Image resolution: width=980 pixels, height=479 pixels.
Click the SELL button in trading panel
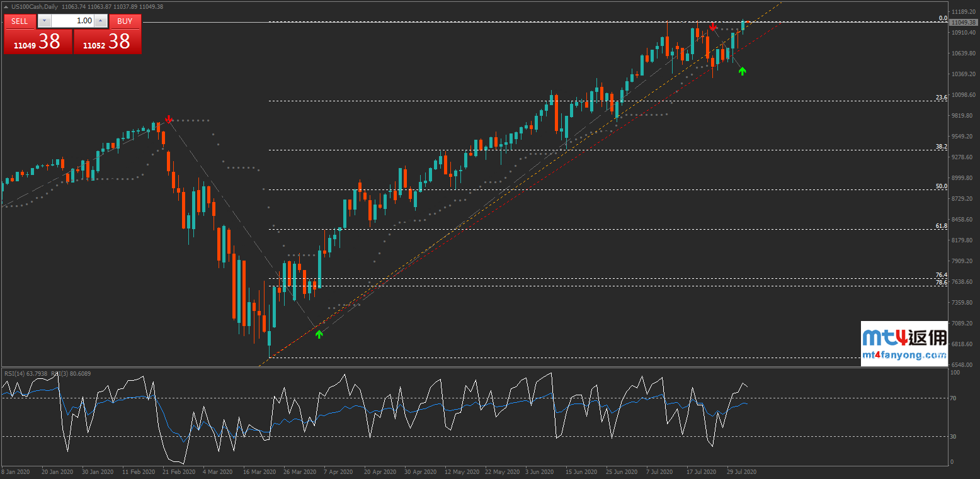point(20,21)
